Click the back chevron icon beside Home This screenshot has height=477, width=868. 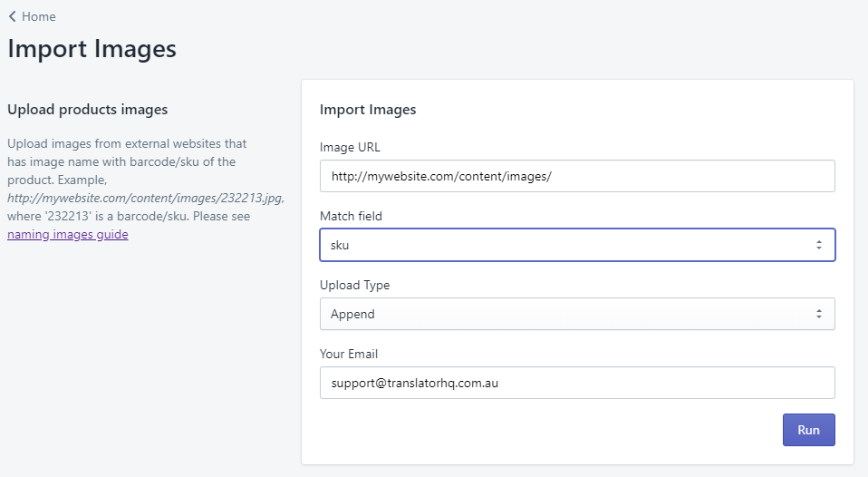tap(12, 16)
